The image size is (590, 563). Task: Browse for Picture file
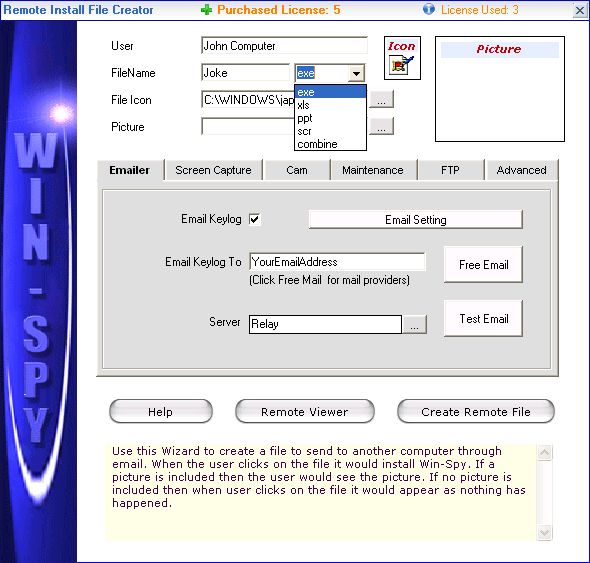pos(381,126)
